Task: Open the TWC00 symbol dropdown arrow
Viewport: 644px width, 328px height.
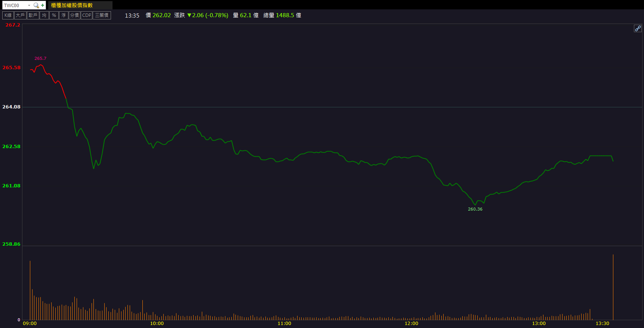Action: click(x=29, y=5)
